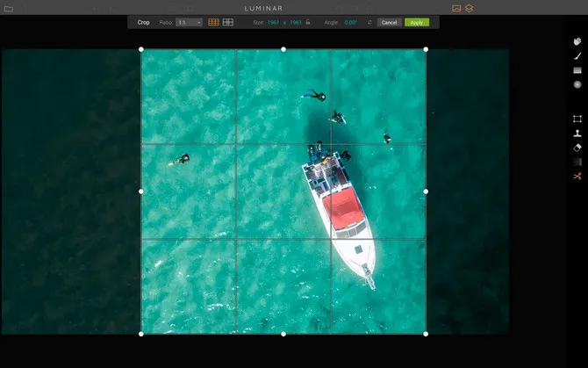The width and height of the screenshot is (588, 368).
Task: Select the Free Transform tool
Action: pos(577,119)
